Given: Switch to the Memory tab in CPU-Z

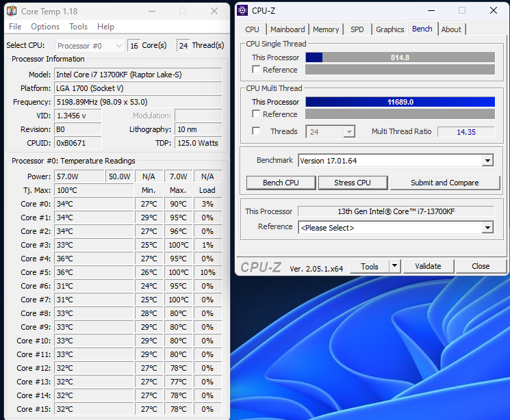Looking at the screenshot, I should tap(326, 29).
